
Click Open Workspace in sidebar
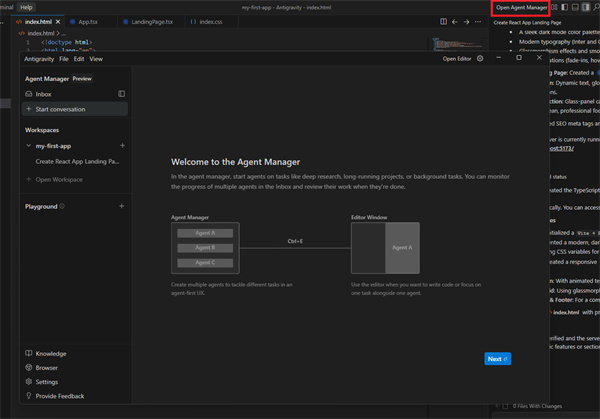pos(58,179)
